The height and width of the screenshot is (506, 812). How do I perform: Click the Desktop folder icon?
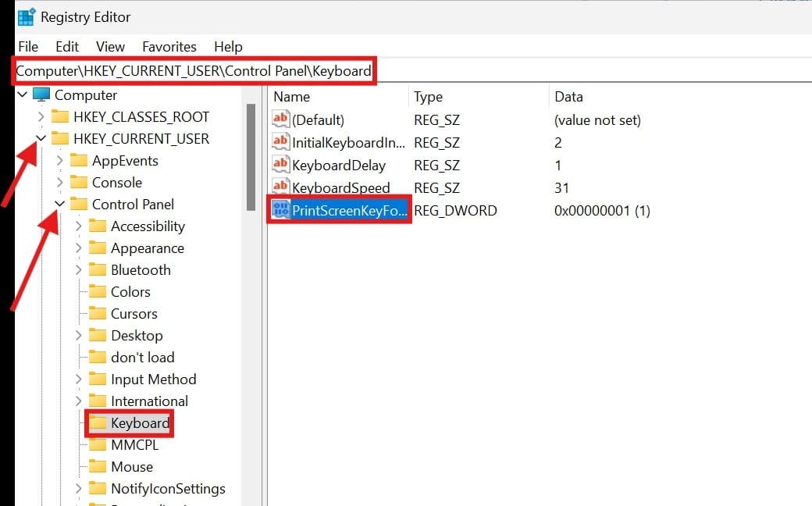pos(98,335)
